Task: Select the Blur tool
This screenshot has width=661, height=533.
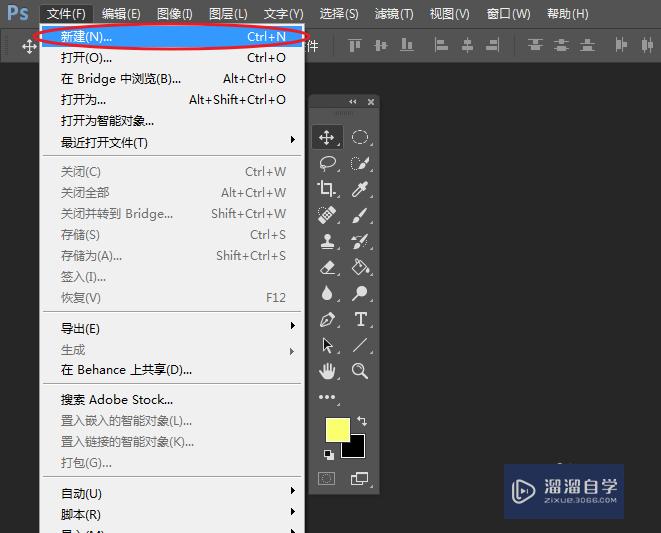Action: [327, 293]
